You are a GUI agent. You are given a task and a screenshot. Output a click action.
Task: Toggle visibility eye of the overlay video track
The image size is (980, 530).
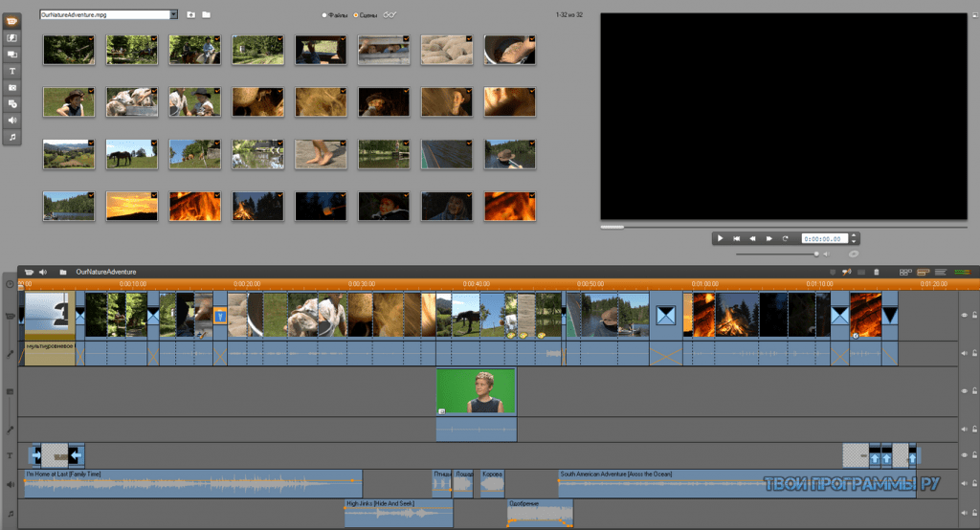pyautogui.click(x=965, y=391)
